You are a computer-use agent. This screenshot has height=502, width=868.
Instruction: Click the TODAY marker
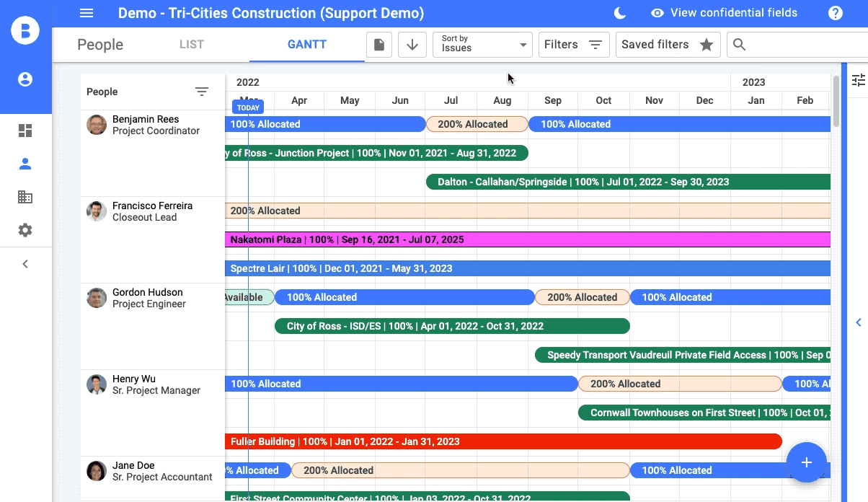[248, 107]
